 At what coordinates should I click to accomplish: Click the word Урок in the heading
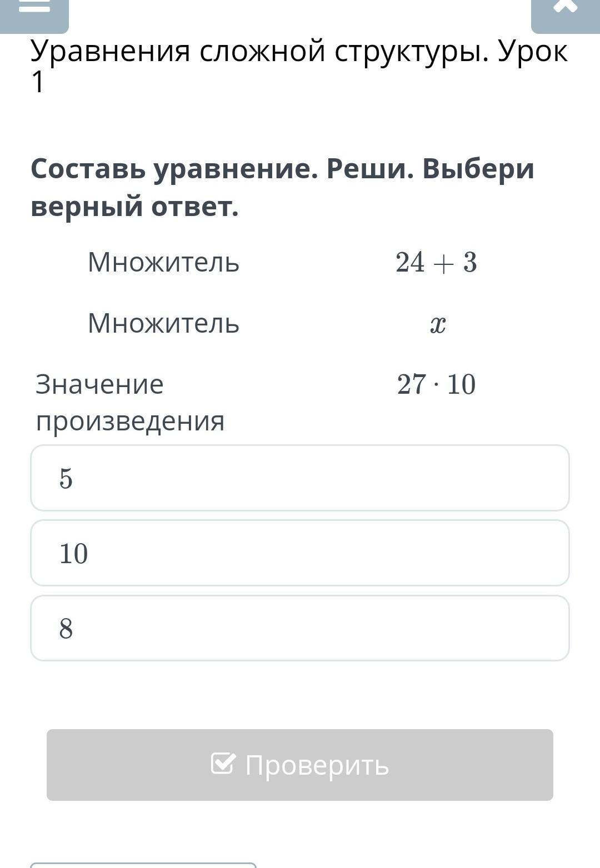pos(533,52)
